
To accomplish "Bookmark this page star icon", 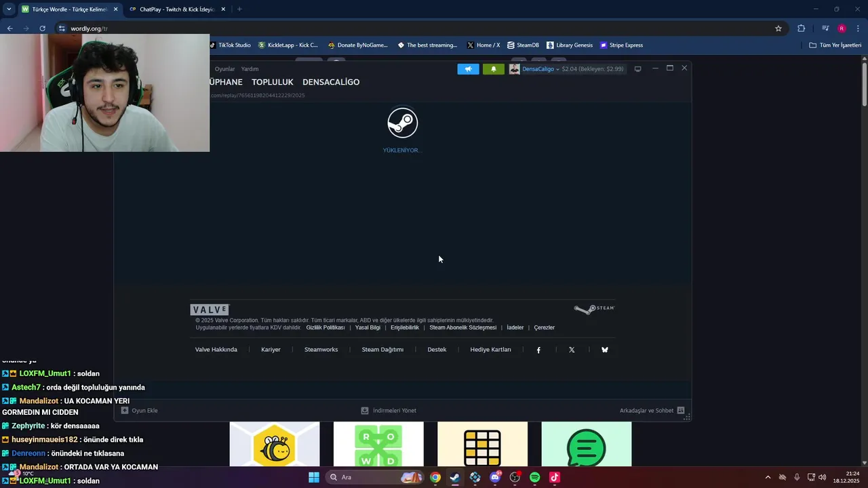I will point(778,28).
